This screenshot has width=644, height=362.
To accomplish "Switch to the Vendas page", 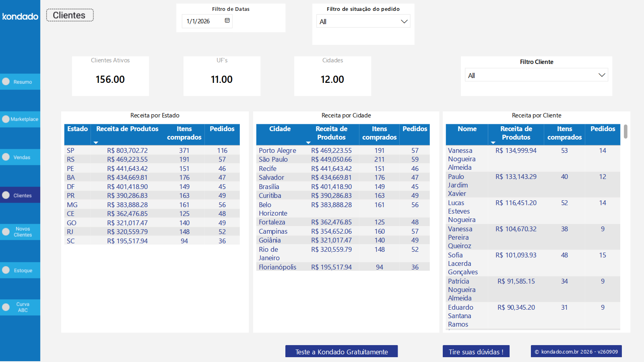I will click(x=20, y=157).
